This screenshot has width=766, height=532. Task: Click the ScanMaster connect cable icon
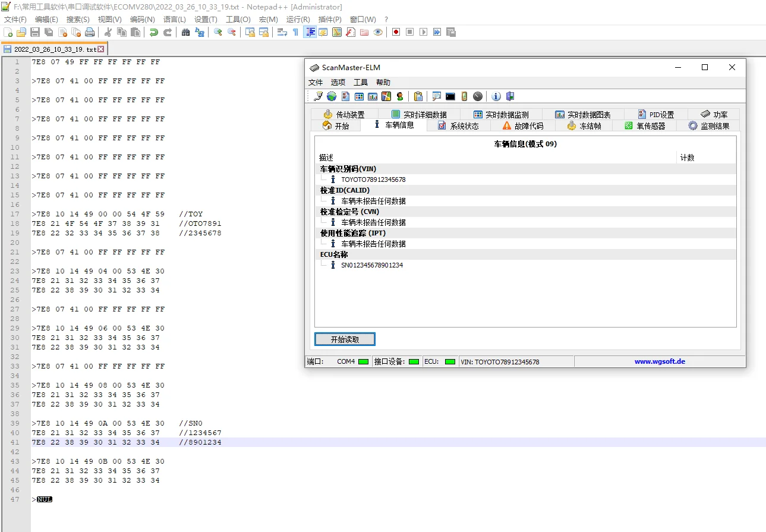click(x=318, y=96)
